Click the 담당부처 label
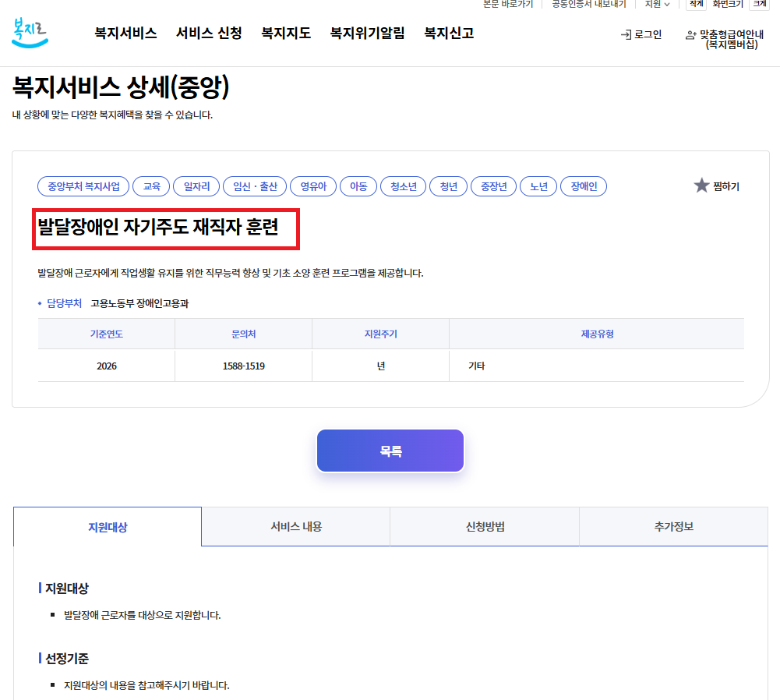 pos(64,303)
